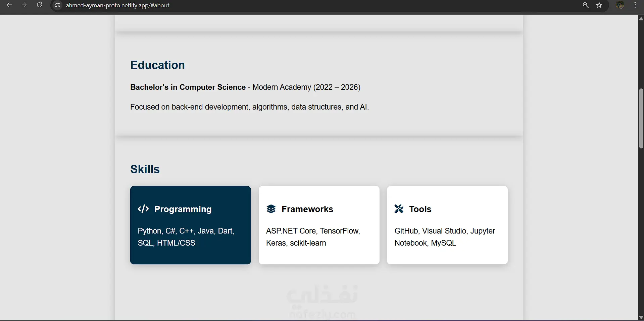
Task: Click the Education section heading
Action: coord(157,65)
